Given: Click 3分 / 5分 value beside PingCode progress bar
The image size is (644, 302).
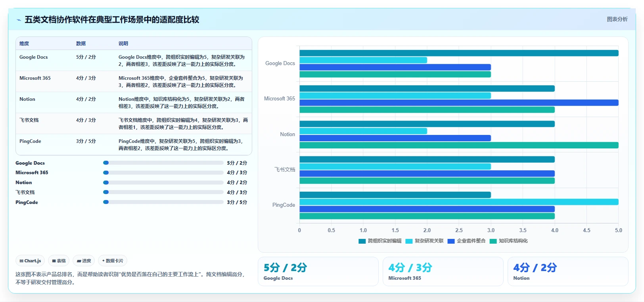Looking at the screenshot, I should tap(237, 202).
